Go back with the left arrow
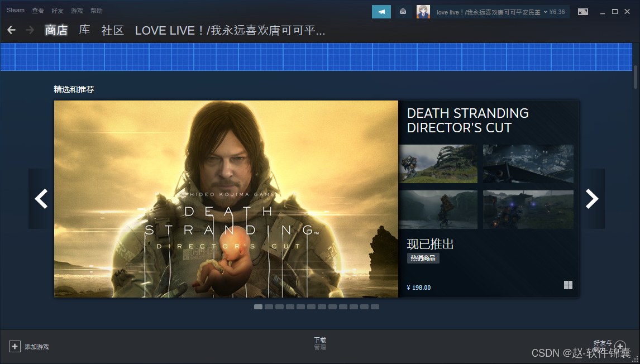Viewport: 640px width, 364px height. point(11,30)
